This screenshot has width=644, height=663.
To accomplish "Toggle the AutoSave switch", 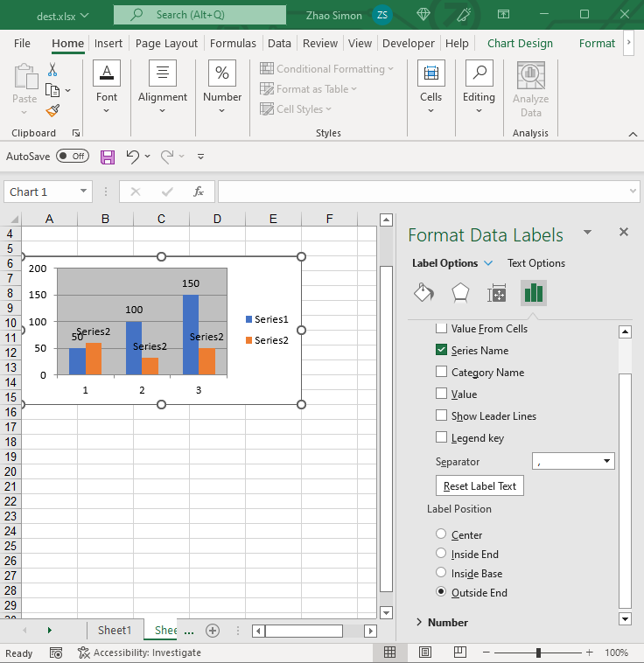I will point(72,156).
